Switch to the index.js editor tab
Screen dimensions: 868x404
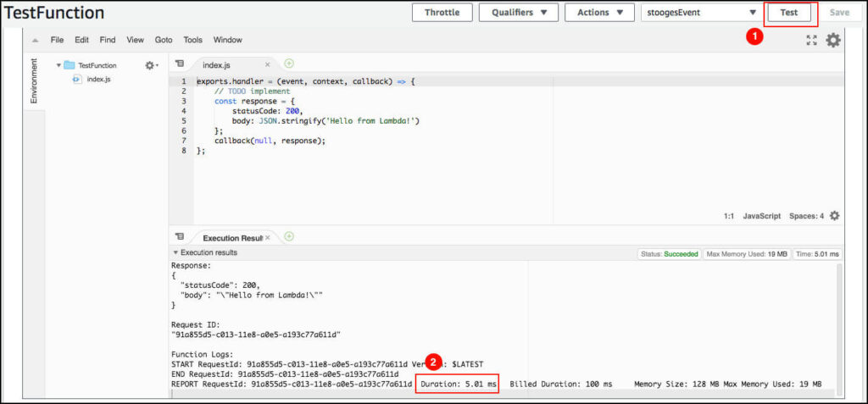(216, 64)
